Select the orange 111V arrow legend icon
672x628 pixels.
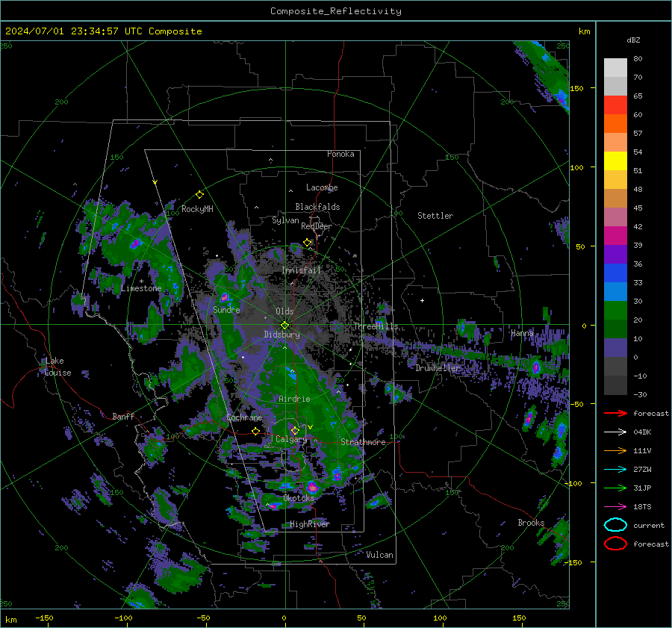[x=615, y=450]
